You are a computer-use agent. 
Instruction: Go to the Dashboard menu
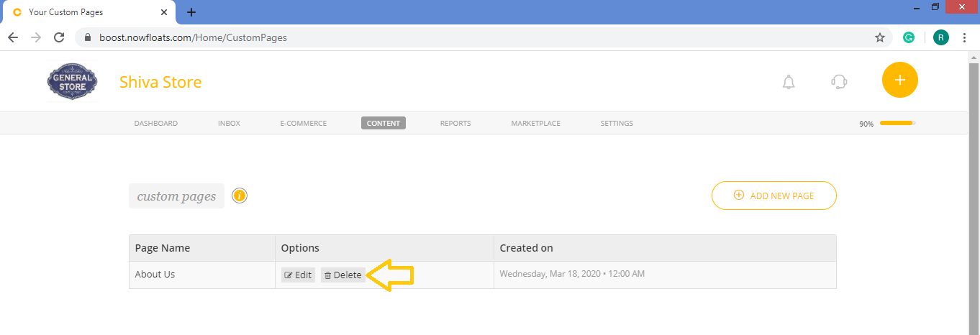pos(155,124)
